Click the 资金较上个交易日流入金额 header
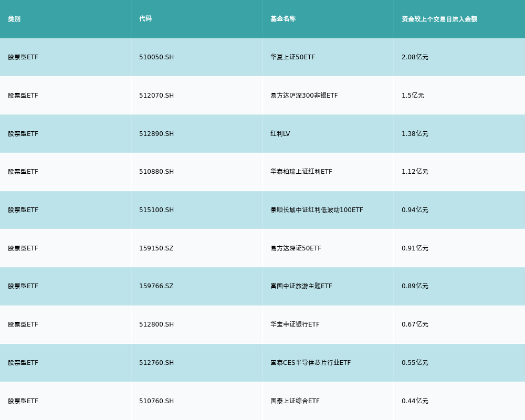Image resolution: width=525 pixels, height=420 pixels. point(439,19)
